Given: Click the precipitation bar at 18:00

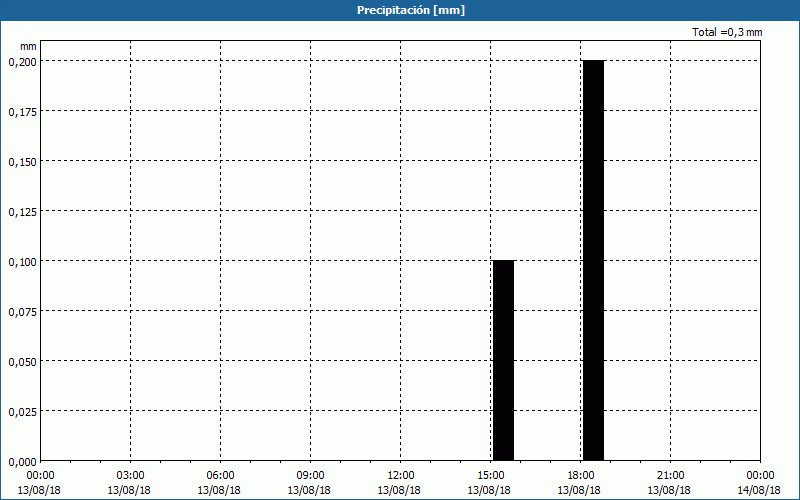Looking at the screenshot, I should (x=593, y=260).
